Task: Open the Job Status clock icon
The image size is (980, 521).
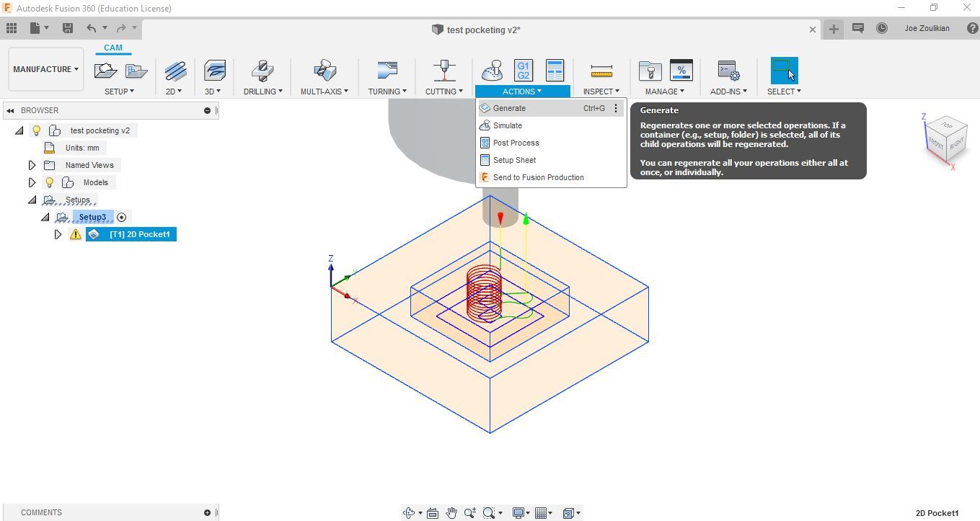Action: point(881,28)
